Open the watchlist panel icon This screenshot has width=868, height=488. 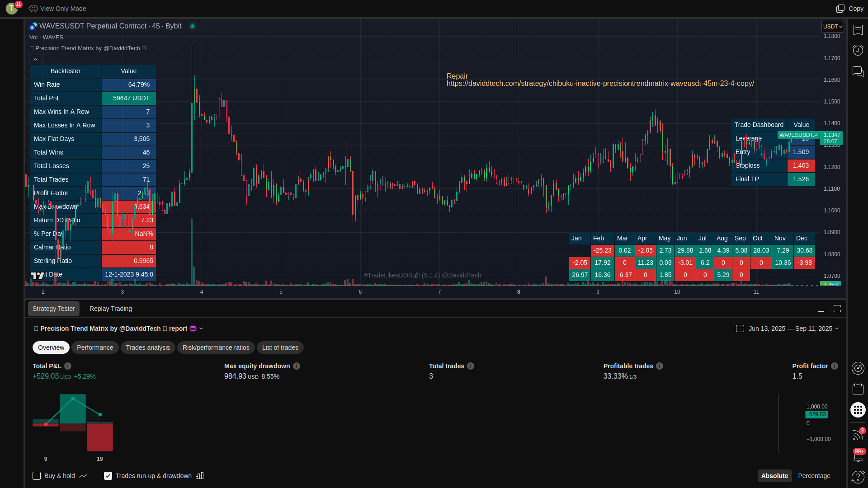click(858, 30)
